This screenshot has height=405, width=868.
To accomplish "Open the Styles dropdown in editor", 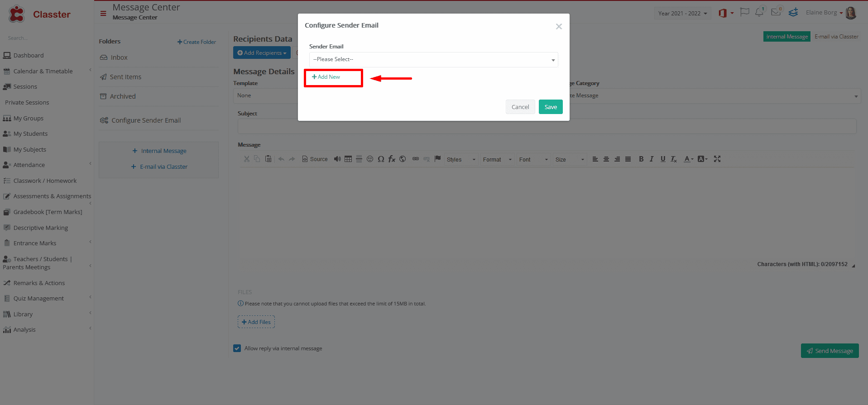I will pyautogui.click(x=461, y=159).
